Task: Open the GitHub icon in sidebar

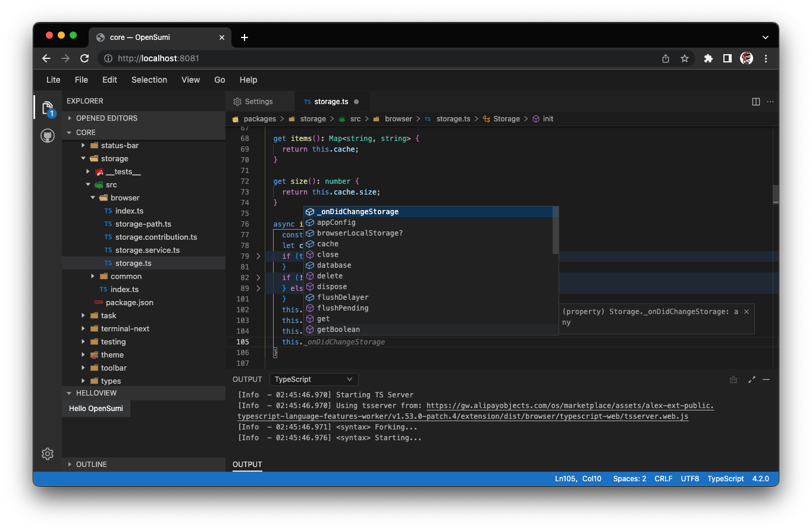Action: (x=48, y=136)
